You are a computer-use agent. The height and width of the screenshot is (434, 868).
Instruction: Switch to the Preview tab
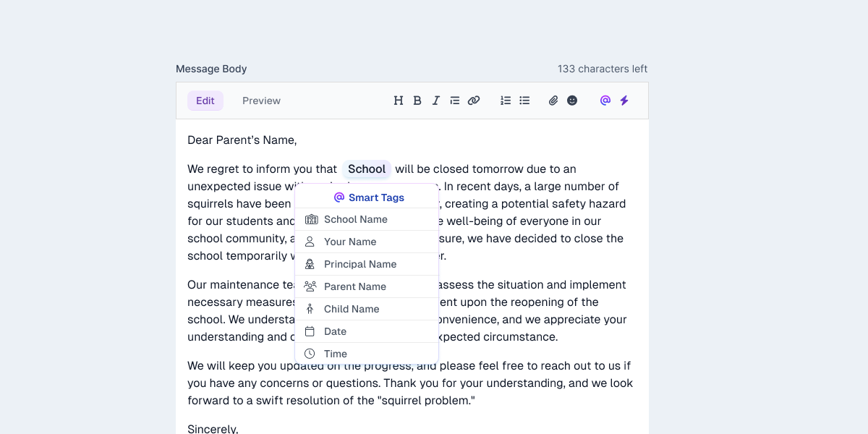click(261, 101)
